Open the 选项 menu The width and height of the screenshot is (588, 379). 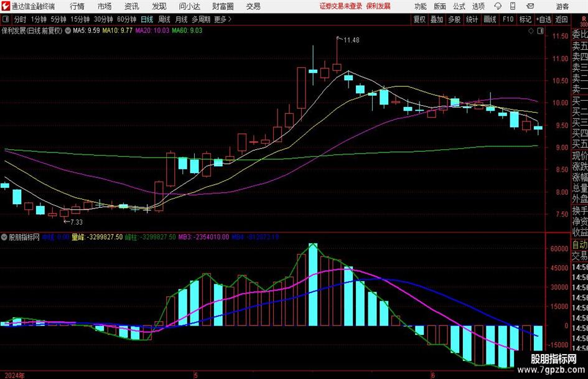coord(478,6)
